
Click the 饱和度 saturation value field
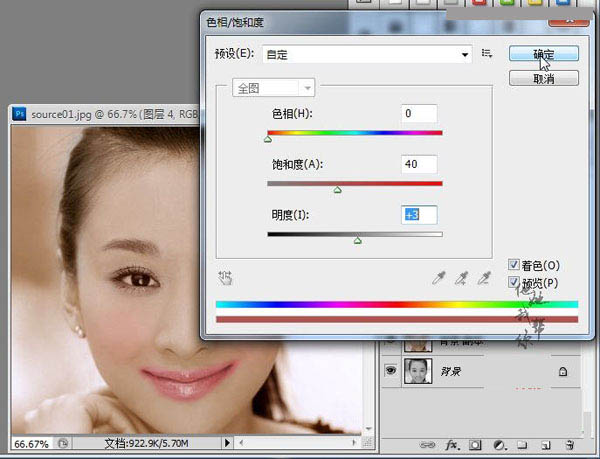tap(419, 164)
